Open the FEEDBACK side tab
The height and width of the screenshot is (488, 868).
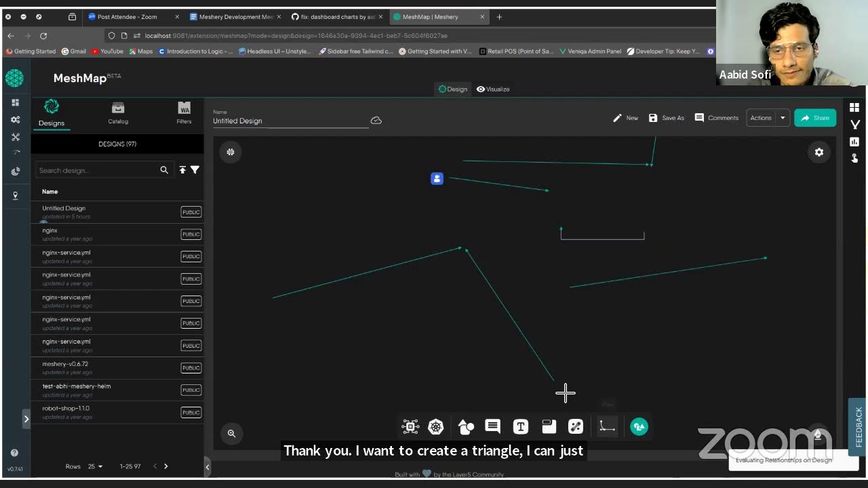tap(858, 427)
